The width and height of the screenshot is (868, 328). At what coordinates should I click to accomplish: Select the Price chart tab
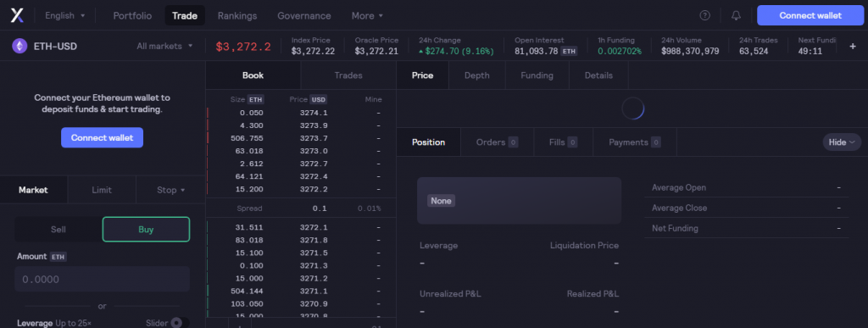[x=422, y=75]
